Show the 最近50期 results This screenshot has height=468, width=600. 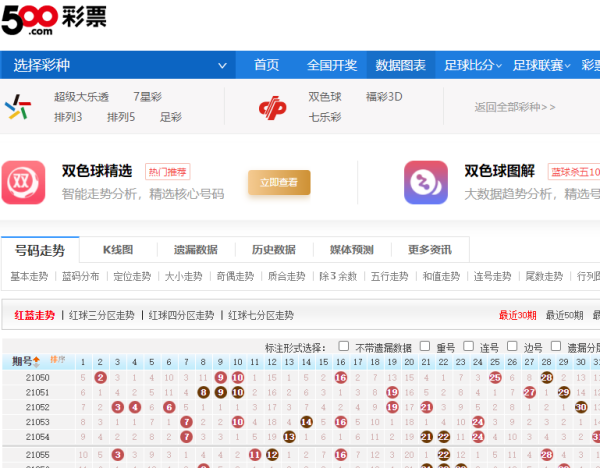click(564, 315)
